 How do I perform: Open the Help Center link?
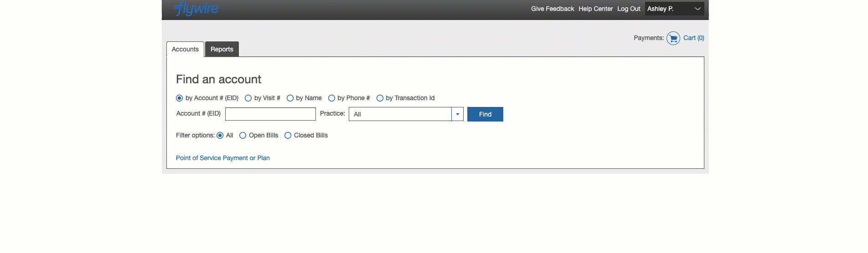[595, 9]
